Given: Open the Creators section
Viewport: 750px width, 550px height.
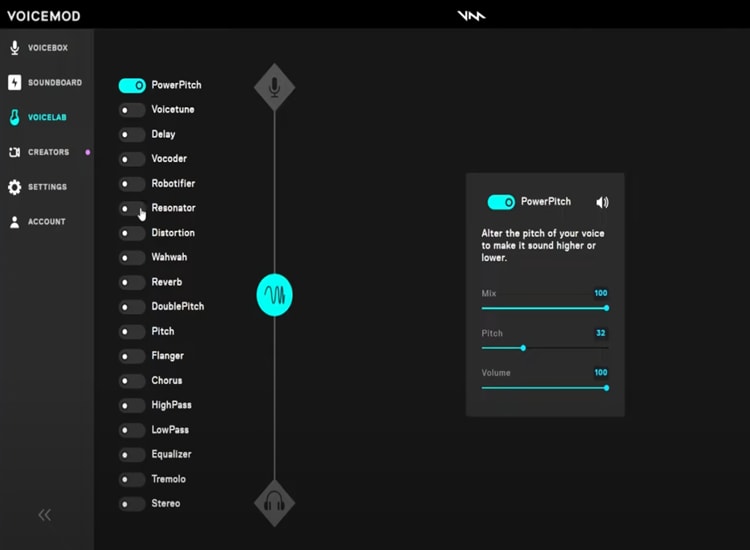Looking at the screenshot, I should tap(47, 152).
